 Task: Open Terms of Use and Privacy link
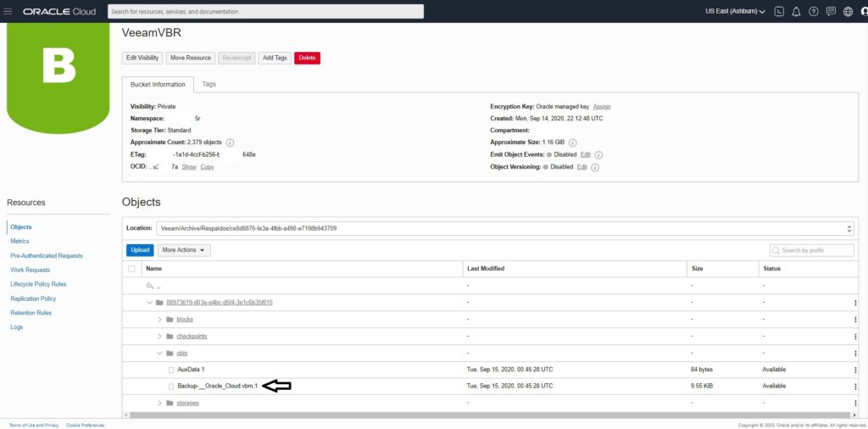[34, 425]
